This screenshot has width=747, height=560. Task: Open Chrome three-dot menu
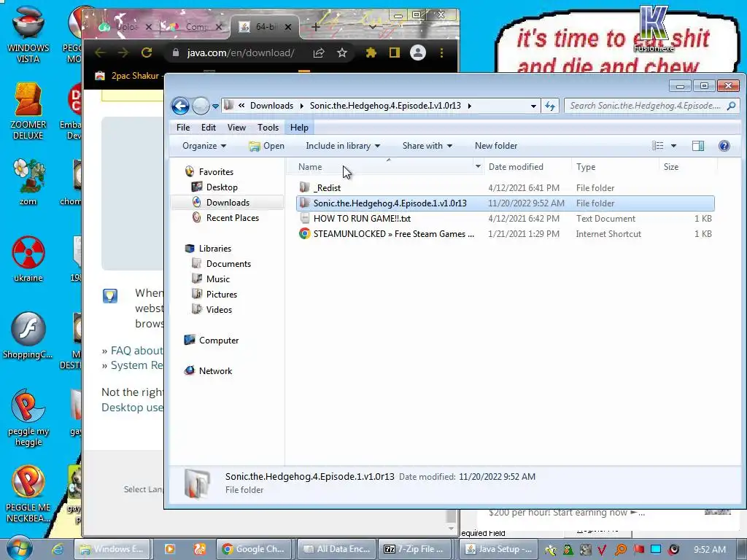[x=441, y=52]
